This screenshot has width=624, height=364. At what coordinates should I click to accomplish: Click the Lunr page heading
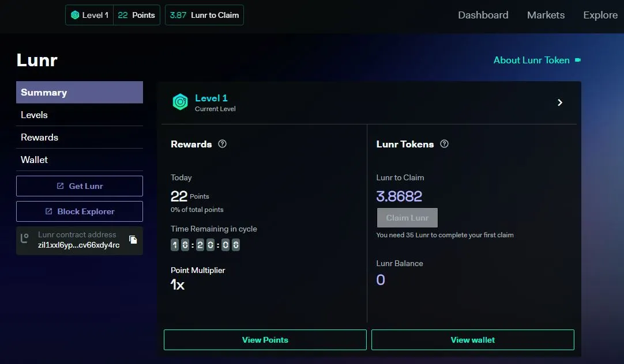point(37,60)
